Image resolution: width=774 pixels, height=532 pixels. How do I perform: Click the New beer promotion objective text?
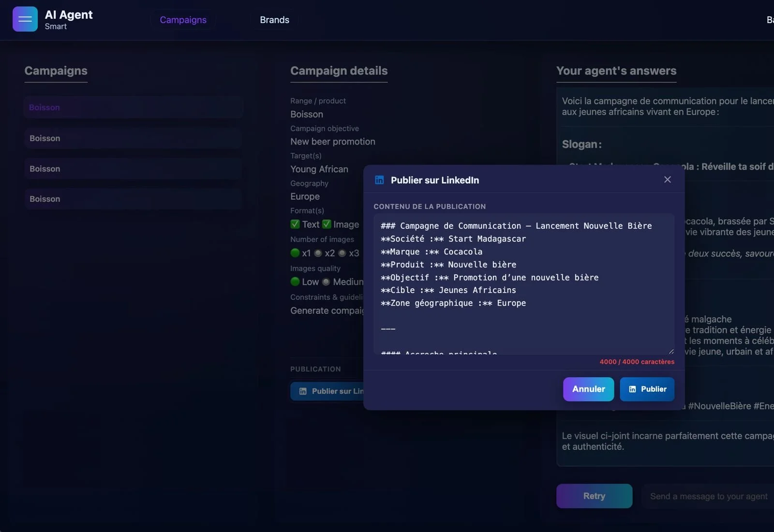(333, 142)
